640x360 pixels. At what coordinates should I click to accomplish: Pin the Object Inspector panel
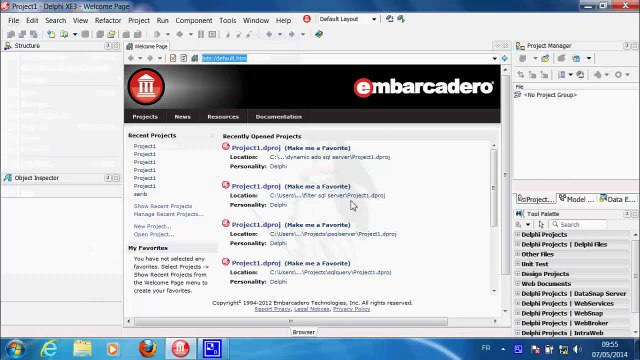(x=108, y=178)
